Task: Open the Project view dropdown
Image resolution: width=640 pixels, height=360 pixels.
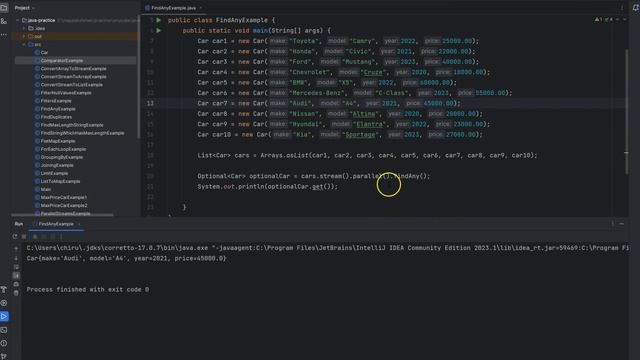Action: 24,8
